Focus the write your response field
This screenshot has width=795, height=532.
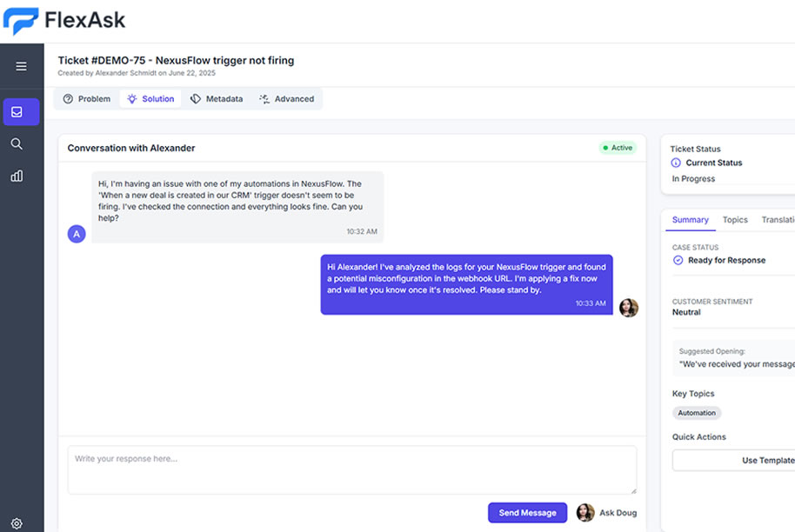coord(352,469)
